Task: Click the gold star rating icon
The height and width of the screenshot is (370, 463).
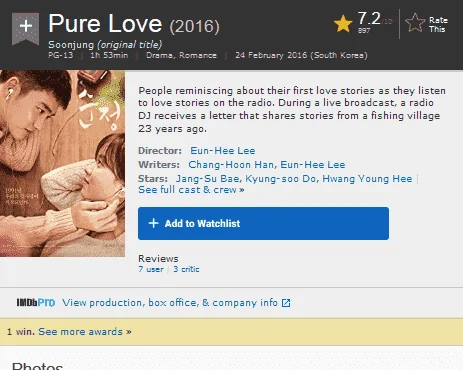Action: tap(343, 24)
